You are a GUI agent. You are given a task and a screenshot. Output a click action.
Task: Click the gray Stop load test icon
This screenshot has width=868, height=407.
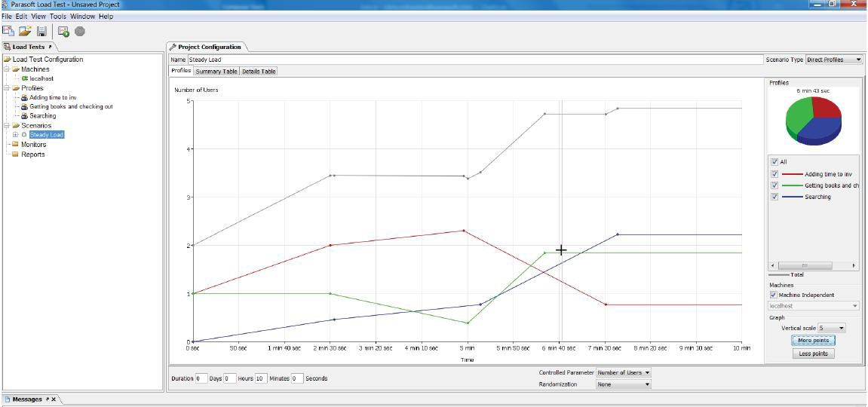tap(80, 32)
